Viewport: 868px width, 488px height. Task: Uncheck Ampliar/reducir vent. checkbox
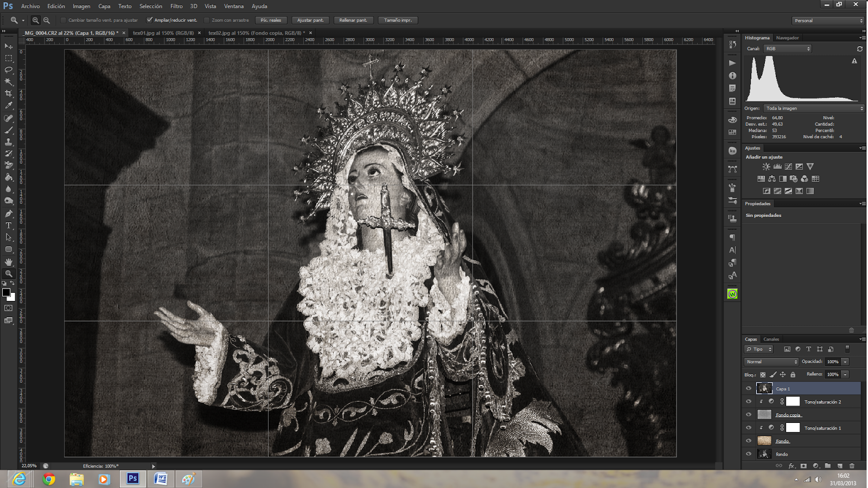coord(150,20)
